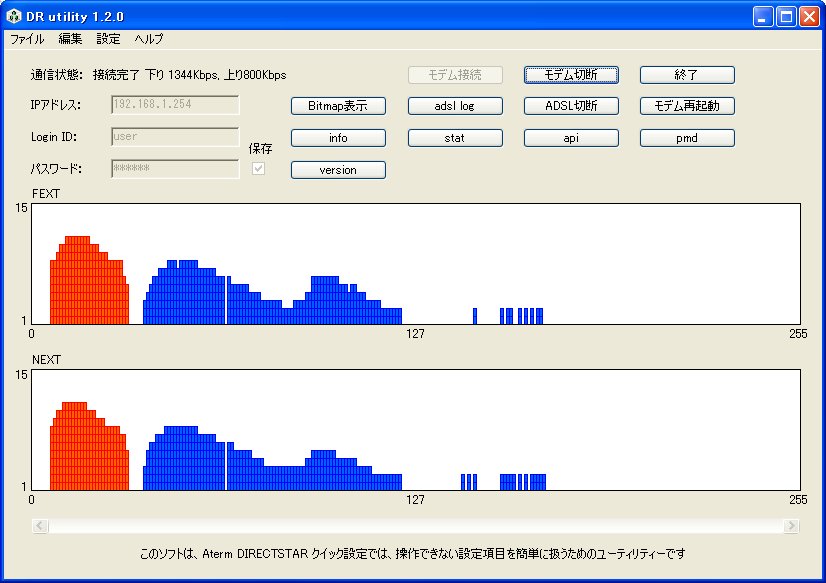Click the api button
Viewport: 826px width, 583px height.
coord(571,138)
